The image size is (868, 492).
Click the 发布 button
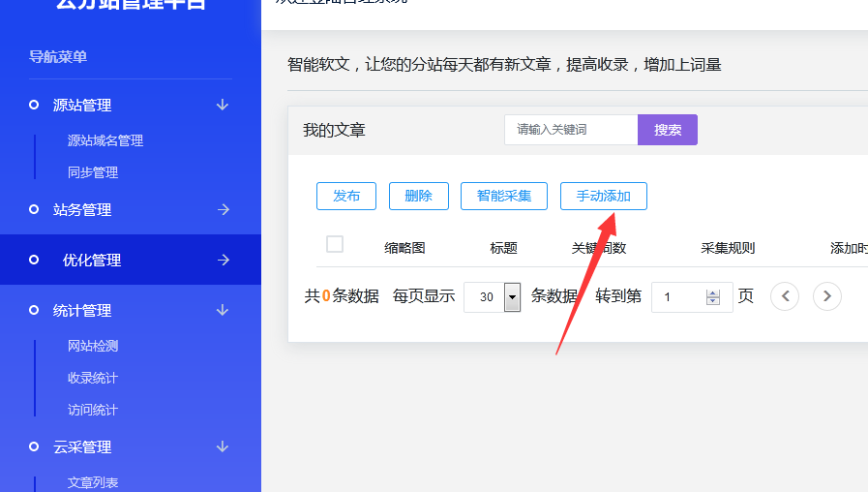coord(346,196)
